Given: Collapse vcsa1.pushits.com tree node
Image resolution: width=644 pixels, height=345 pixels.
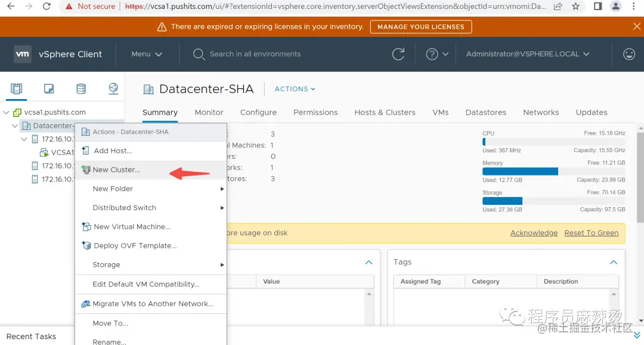Looking at the screenshot, I should 6,112.
